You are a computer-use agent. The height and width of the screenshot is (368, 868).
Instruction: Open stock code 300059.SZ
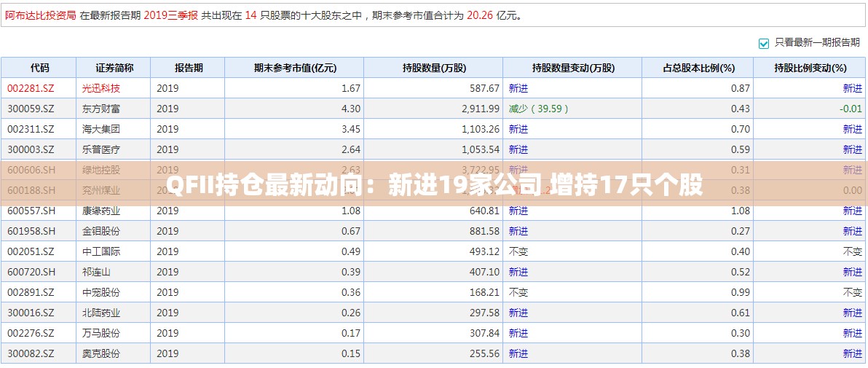(31, 109)
